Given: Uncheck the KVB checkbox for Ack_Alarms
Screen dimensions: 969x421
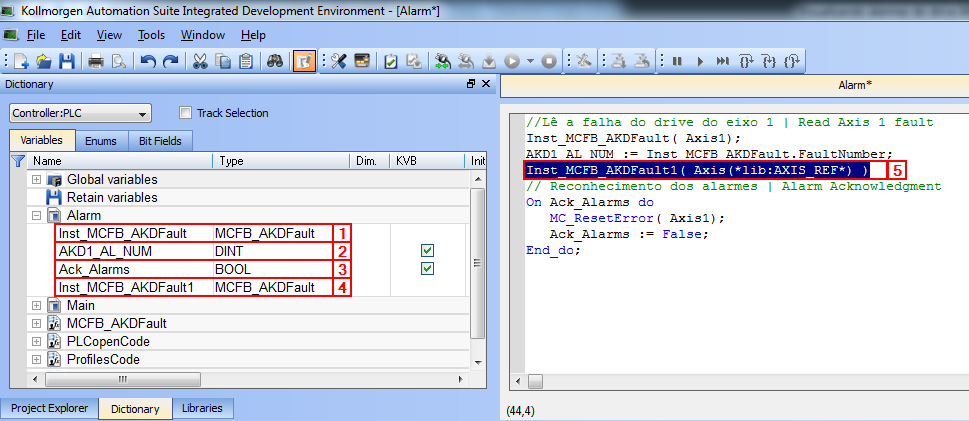Looking at the screenshot, I should pos(427,269).
